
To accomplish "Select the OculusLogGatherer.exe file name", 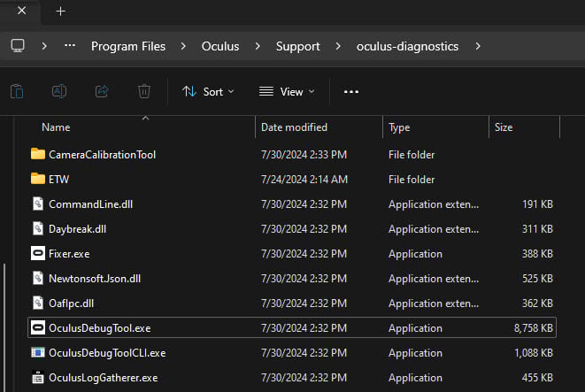I will point(104,378).
